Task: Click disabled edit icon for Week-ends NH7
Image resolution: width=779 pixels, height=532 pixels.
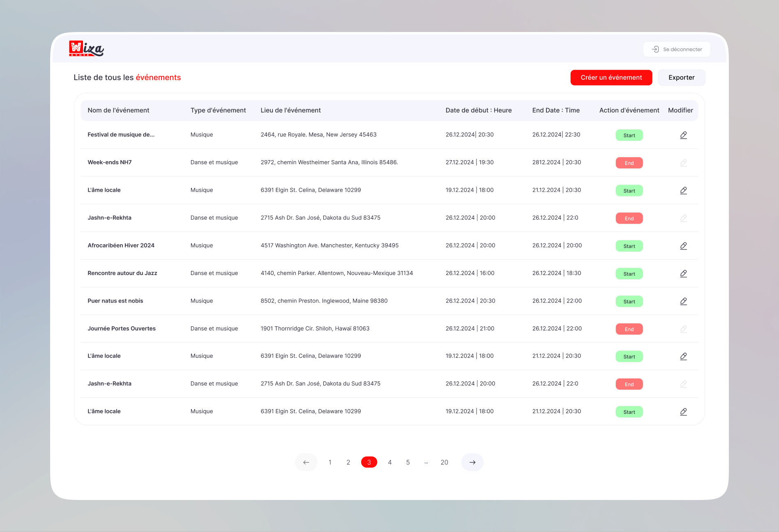Action: [683, 163]
